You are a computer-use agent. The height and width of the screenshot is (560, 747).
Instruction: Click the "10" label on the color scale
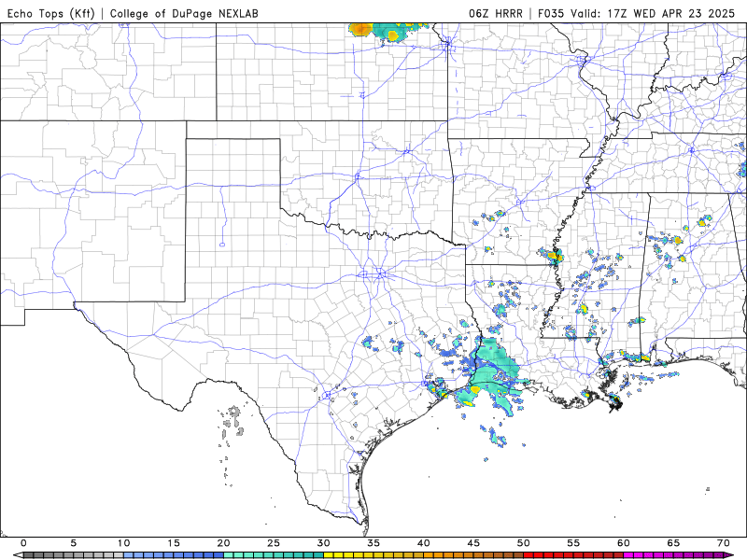pyautogui.click(x=124, y=543)
